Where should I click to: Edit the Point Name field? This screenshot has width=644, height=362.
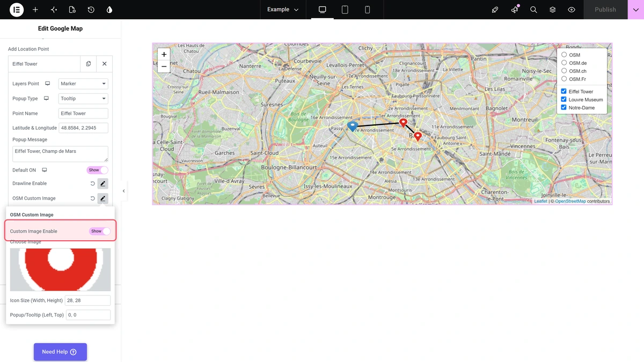tap(83, 114)
